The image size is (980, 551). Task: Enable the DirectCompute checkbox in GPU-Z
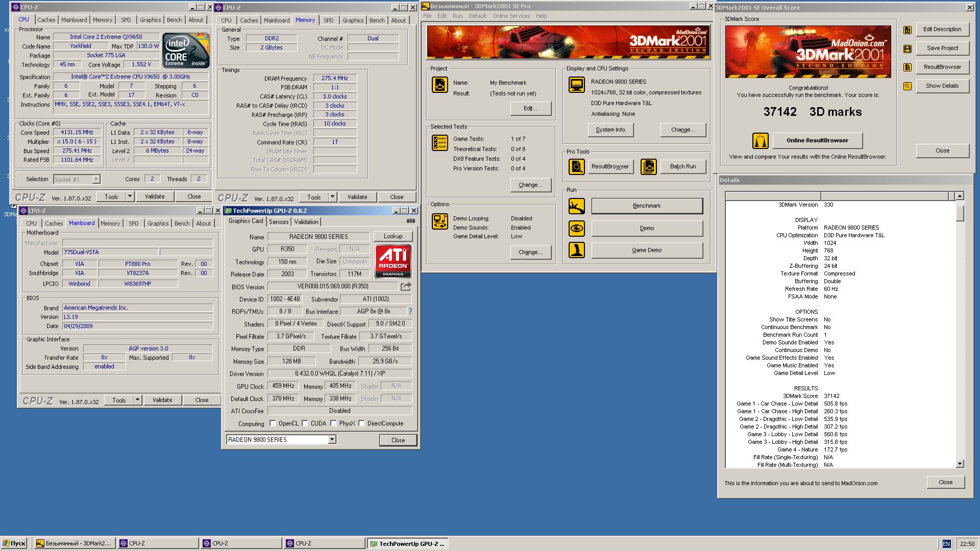361,423
